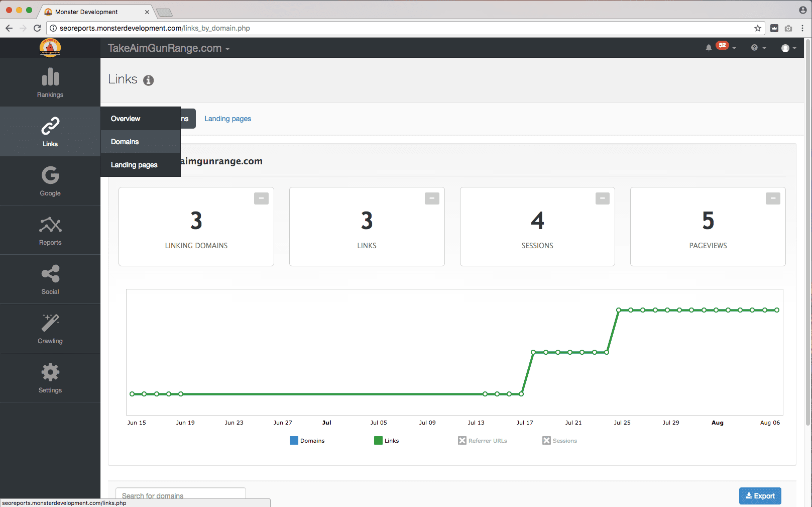
Task: Collapse the Linking Domains card
Action: tap(261, 198)
